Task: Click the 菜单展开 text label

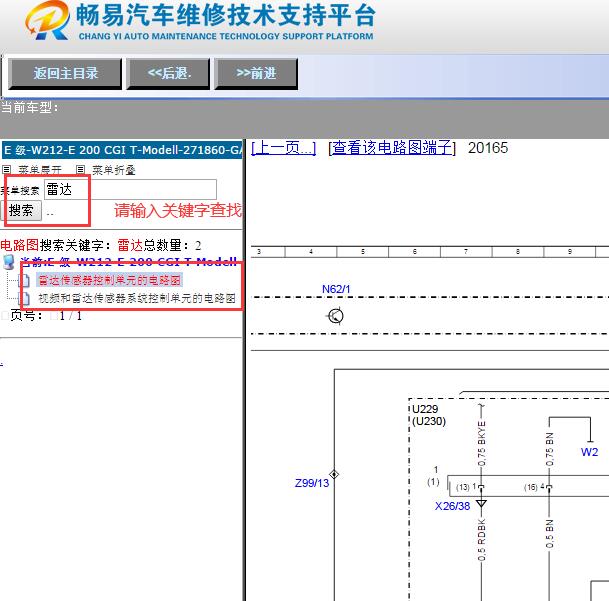Action: click(x=40, y=170)
